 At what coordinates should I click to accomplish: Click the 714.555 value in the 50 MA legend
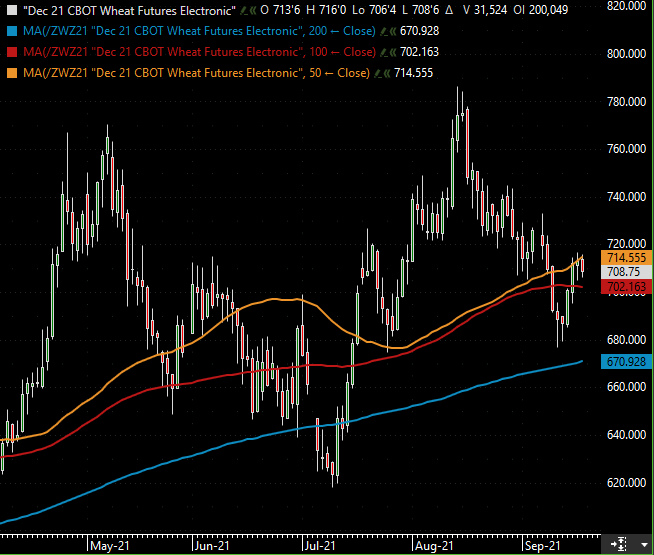[x=413, y=73]
